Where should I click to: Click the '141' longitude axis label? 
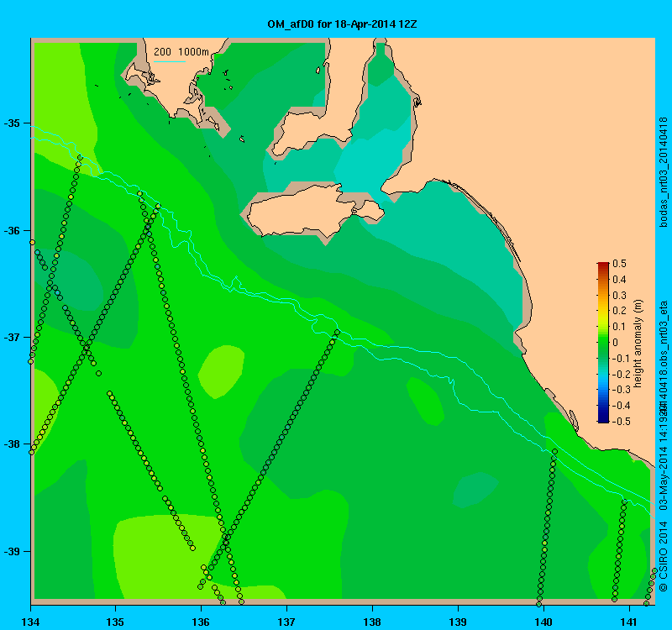coord(628,622)
